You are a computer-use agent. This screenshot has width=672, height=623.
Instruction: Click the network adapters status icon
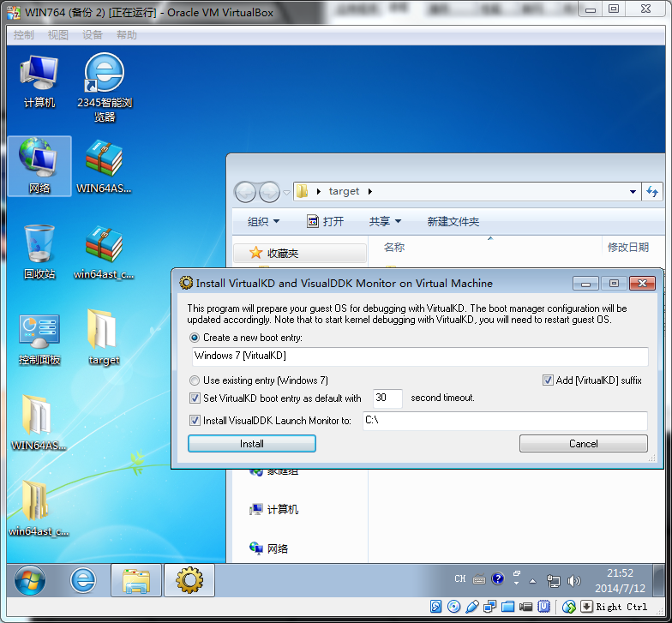point(489,607)
